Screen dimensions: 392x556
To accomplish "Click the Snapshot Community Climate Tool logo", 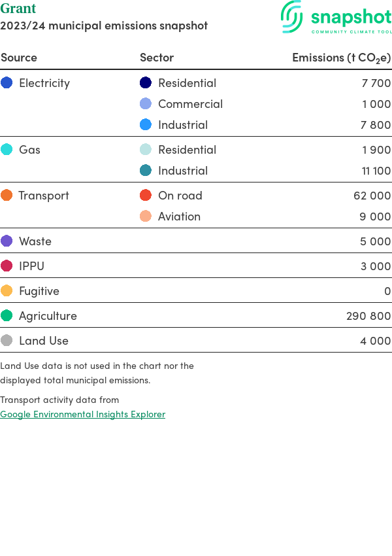I will 336,18.
